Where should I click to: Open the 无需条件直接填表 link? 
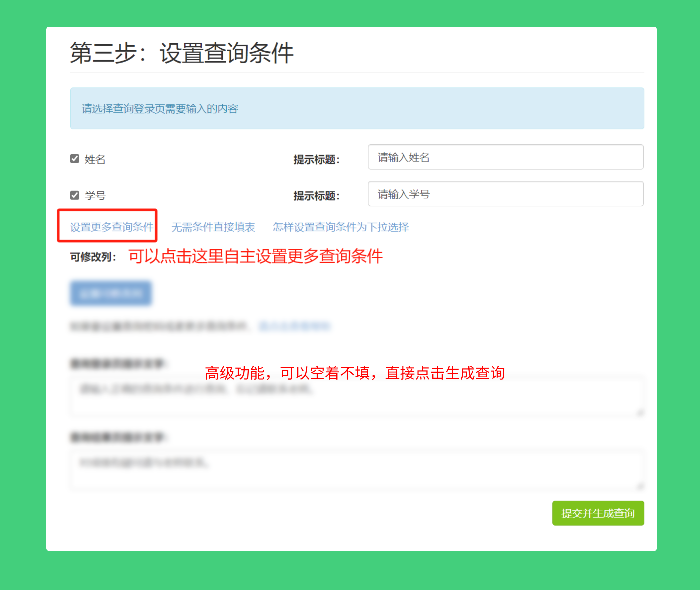(x=213, y=227)
